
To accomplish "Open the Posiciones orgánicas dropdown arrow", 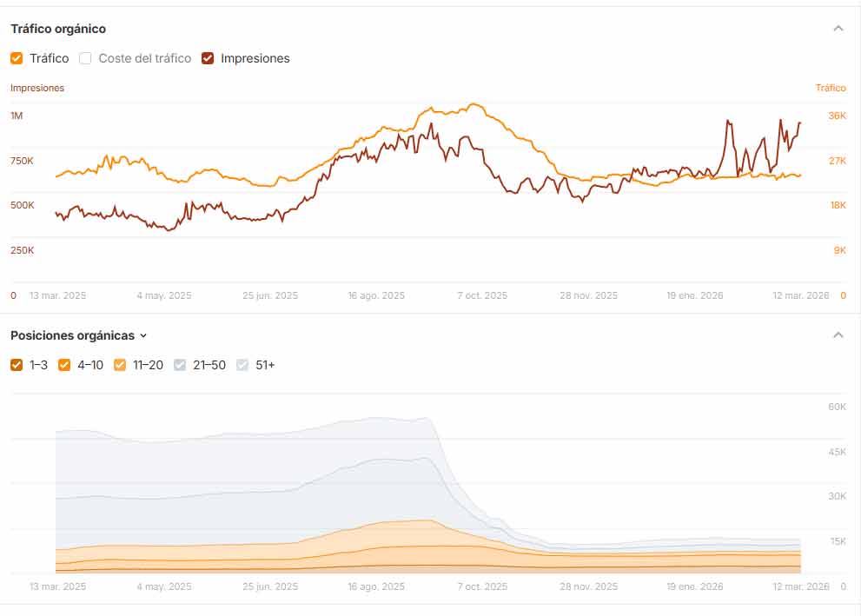I will click(x=143, y=335).
